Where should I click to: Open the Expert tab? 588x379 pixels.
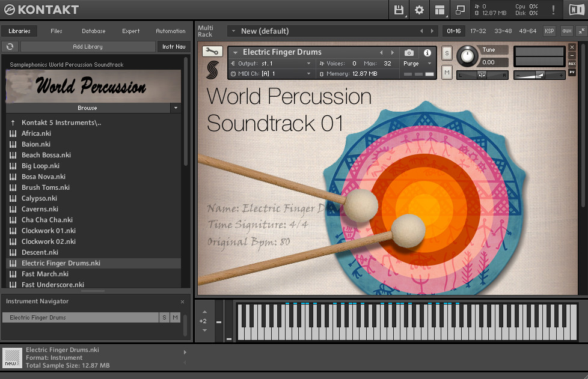click(130, 31)
